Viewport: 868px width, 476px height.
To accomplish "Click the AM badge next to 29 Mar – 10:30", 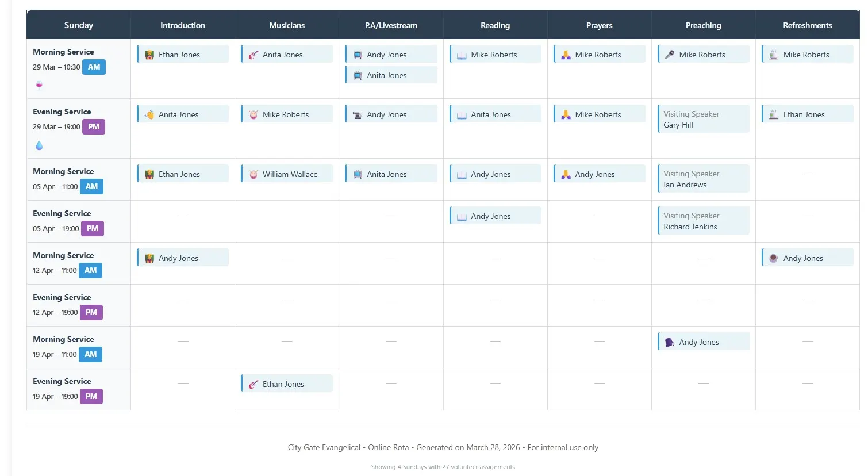I will tap(94, 67).
